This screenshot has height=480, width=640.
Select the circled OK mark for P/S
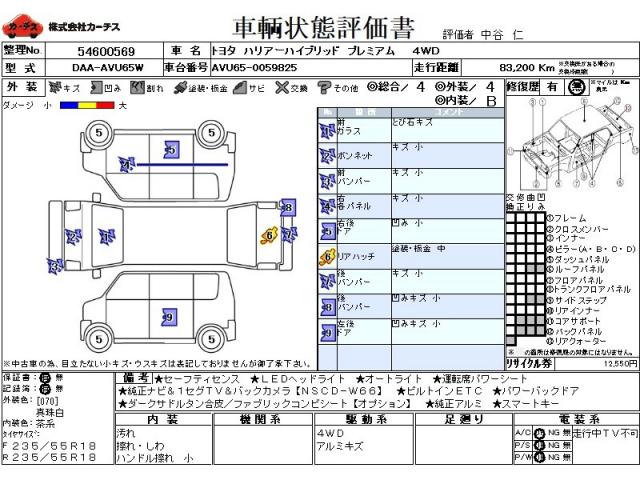(x=539, y=445)
